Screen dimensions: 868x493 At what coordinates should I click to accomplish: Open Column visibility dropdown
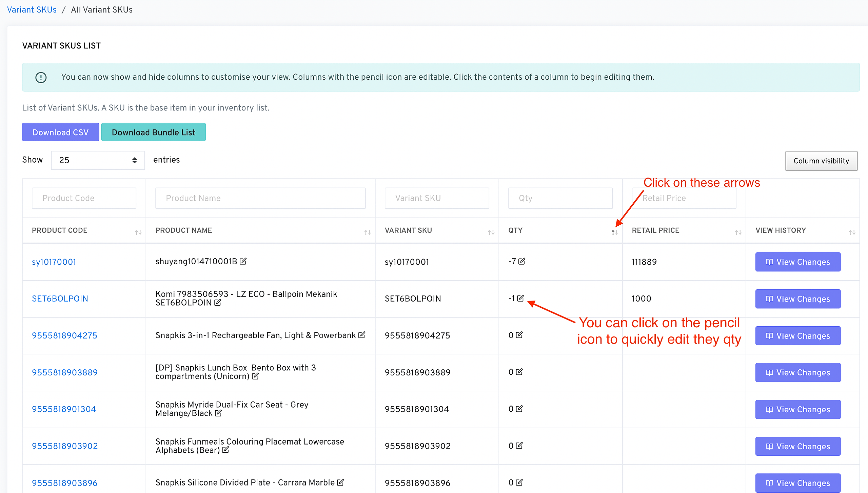pyautogui.click(x=821, y=161)
